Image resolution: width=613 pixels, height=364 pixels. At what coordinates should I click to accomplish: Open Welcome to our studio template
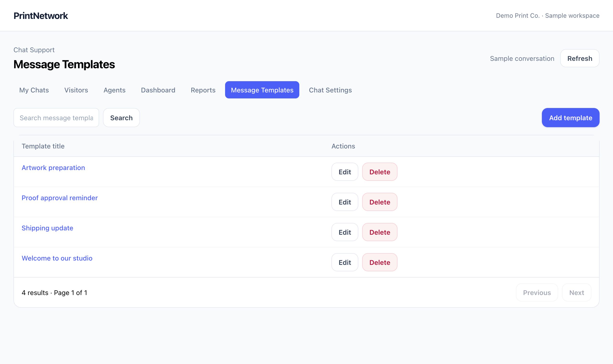coord(57,258)
